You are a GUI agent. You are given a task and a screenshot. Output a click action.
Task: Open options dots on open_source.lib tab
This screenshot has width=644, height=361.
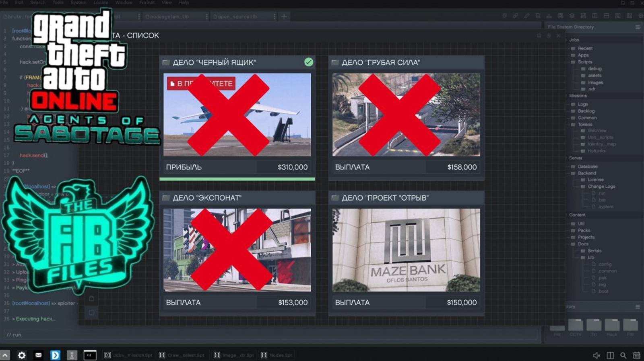[275, 16]
